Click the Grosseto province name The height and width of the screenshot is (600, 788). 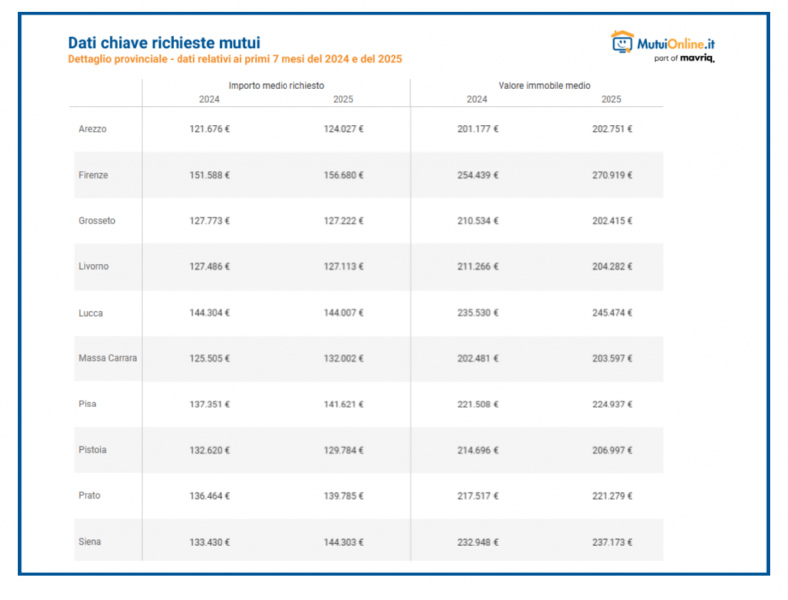tap(97, 221)
